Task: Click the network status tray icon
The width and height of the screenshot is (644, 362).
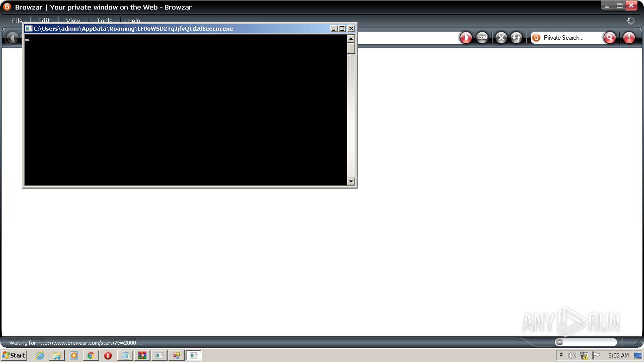Action: tap(584, 355)
